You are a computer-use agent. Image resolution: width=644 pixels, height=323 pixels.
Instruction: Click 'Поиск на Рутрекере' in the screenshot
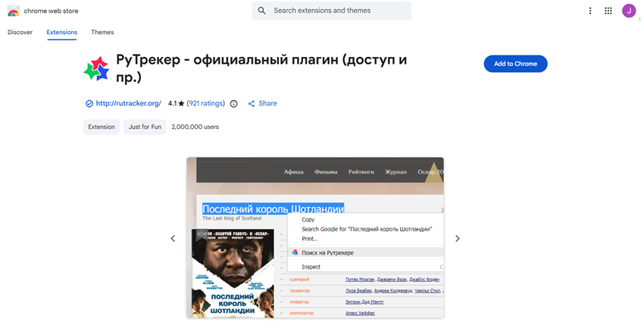point(327,252)
